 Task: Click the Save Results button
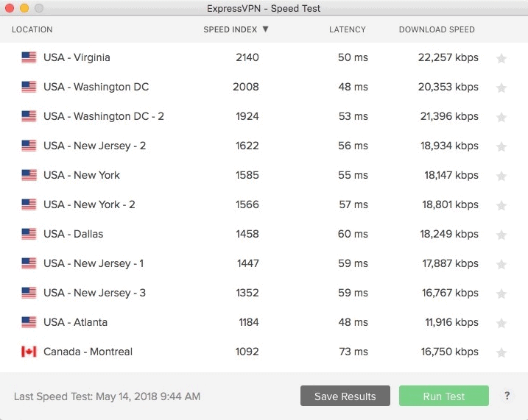coord(345,396)
